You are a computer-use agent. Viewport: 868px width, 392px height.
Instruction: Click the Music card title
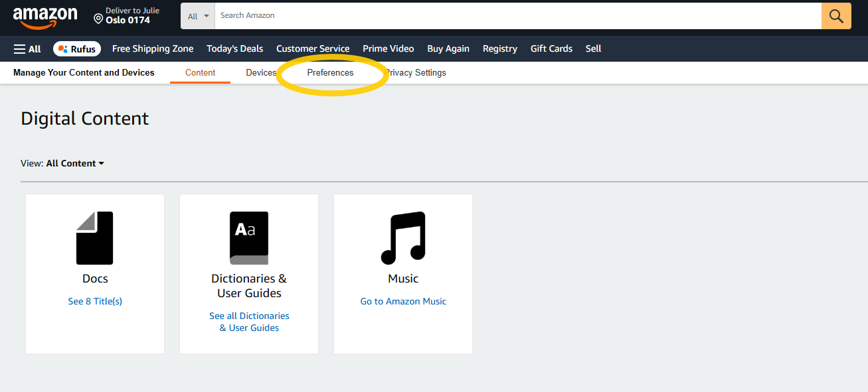(403, 279)
